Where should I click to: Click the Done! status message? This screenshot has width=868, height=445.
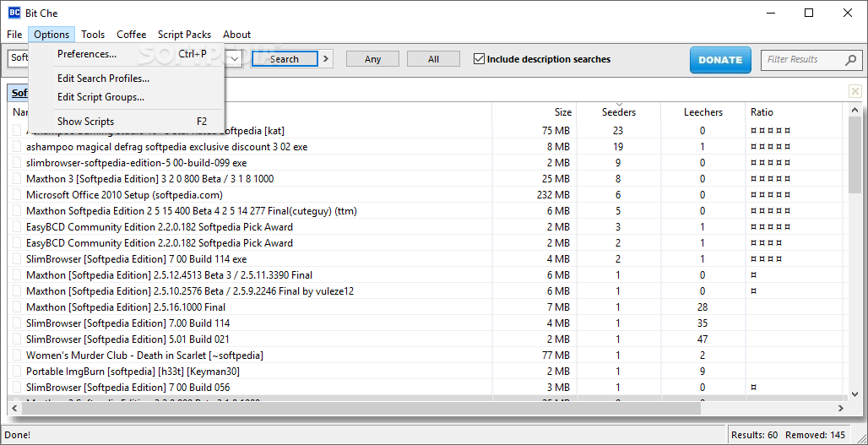click(18, 435)
